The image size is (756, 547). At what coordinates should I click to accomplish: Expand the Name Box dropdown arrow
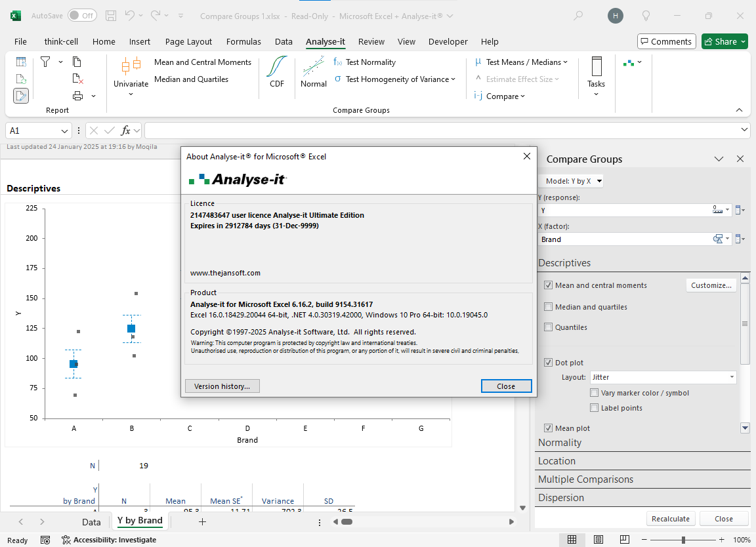point(64,131)
